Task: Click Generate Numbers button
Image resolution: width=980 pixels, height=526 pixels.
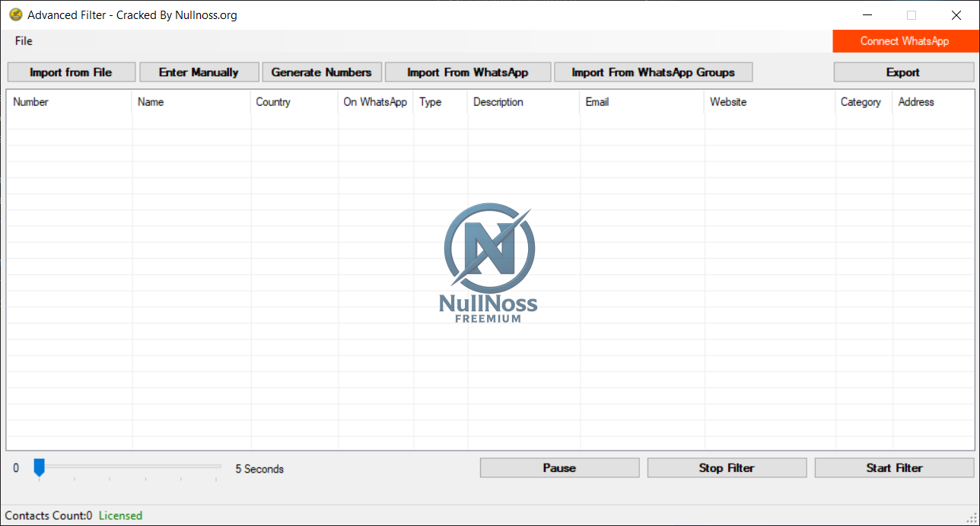Action: [x=321, y=72]
